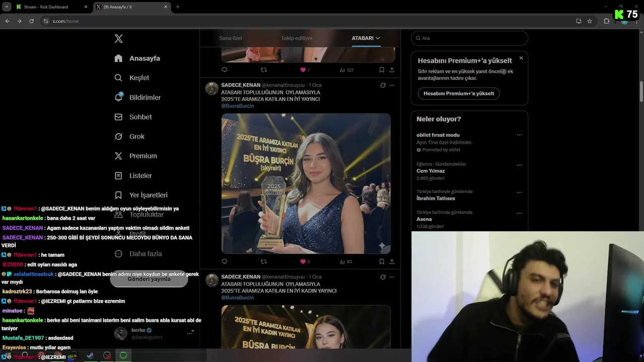Click Hesabını Premium+'a yükselt button
This screenshot has height=362, width=644.
point(459,94)
